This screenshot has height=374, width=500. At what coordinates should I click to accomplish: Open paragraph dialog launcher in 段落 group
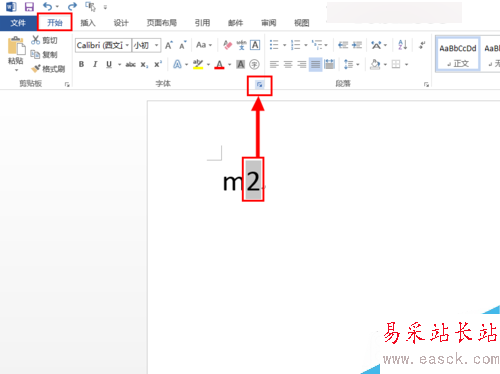click(426, 85)
